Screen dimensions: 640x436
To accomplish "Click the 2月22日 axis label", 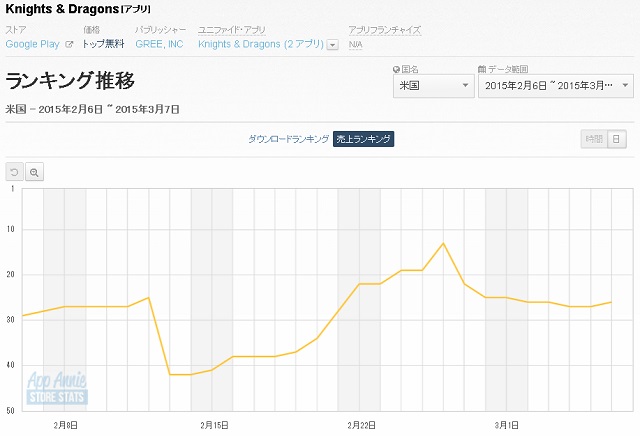I will [x=362, y=425].
